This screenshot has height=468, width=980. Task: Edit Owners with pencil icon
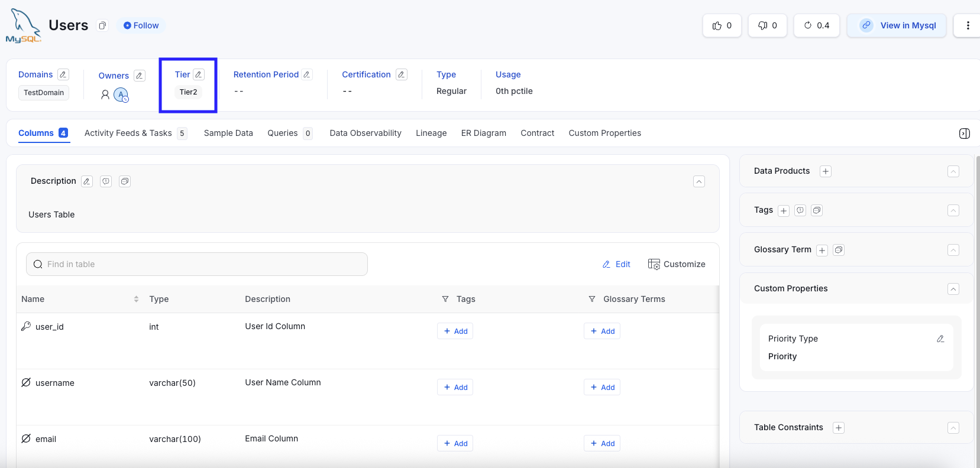tap(140, 76)
